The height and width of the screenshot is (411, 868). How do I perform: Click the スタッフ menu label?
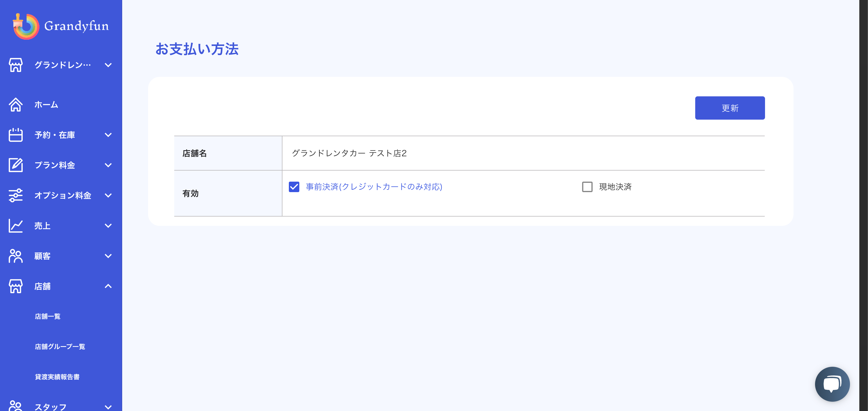coord(51,407)
